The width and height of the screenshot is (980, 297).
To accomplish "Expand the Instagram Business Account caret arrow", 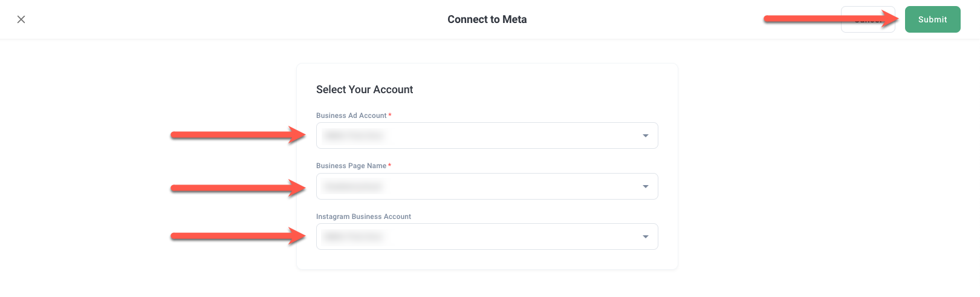I will [646, 237].
